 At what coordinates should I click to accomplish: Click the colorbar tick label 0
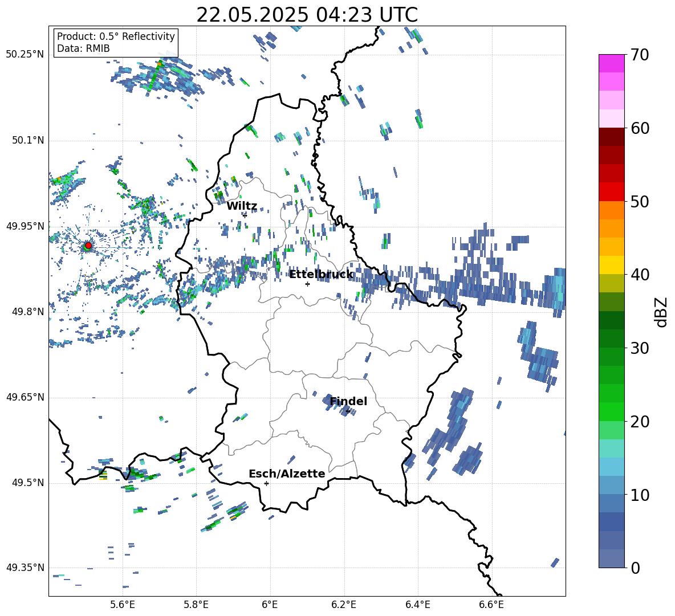click(x=636, y=568)
